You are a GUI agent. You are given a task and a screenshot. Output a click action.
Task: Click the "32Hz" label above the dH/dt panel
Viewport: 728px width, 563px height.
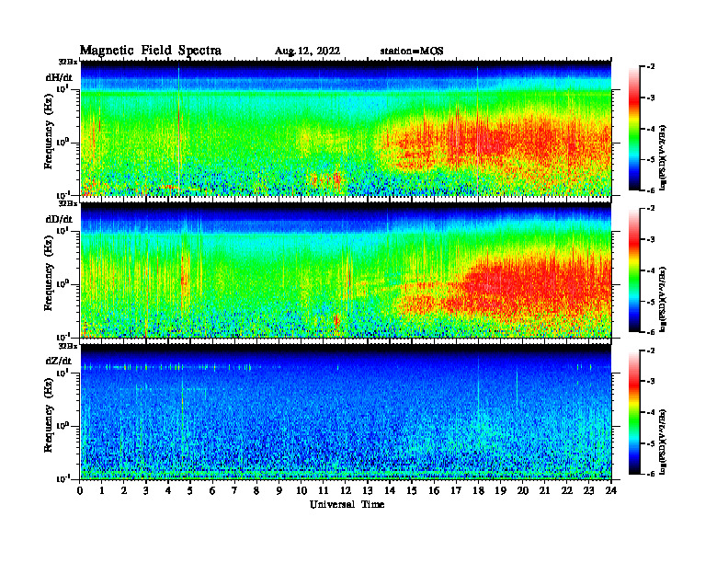[x=68, y=62]
